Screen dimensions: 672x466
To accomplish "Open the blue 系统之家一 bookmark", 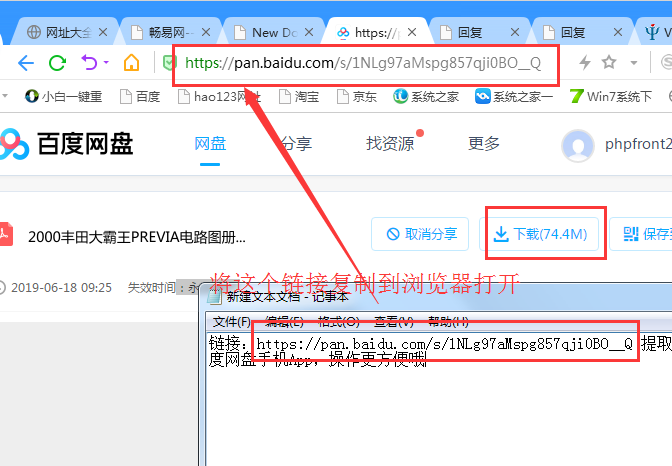I will [514, 96].
